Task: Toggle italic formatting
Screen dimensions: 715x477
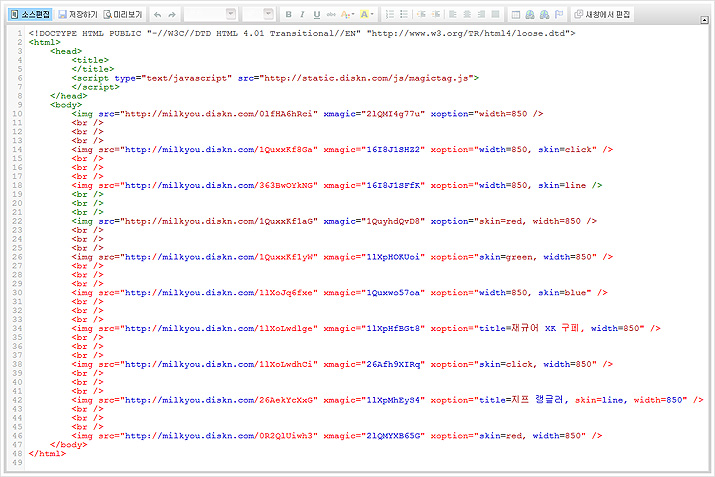Action: tap(302, 15)
